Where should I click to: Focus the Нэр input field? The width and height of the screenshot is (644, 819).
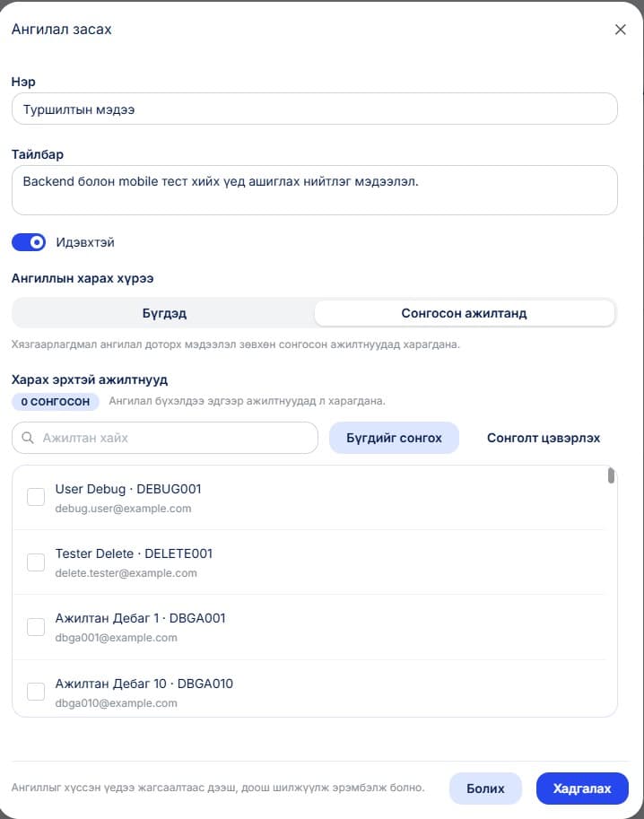pos(315,109)
